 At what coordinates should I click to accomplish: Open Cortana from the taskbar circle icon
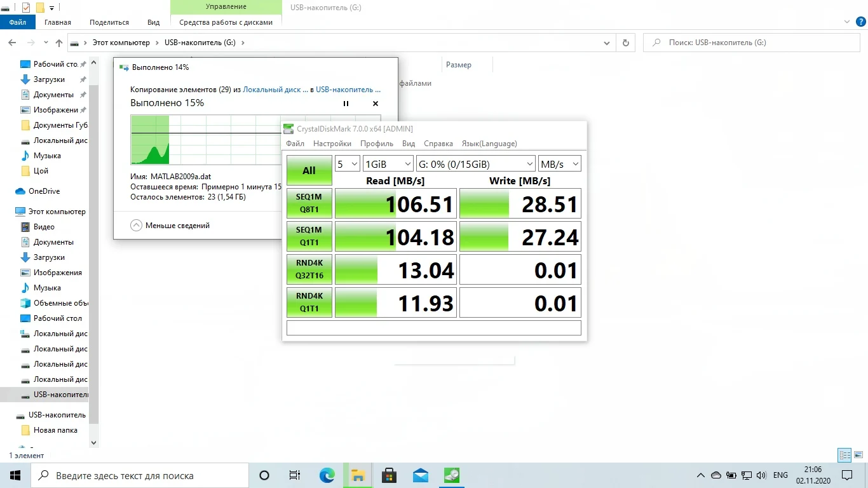point(264,475)
